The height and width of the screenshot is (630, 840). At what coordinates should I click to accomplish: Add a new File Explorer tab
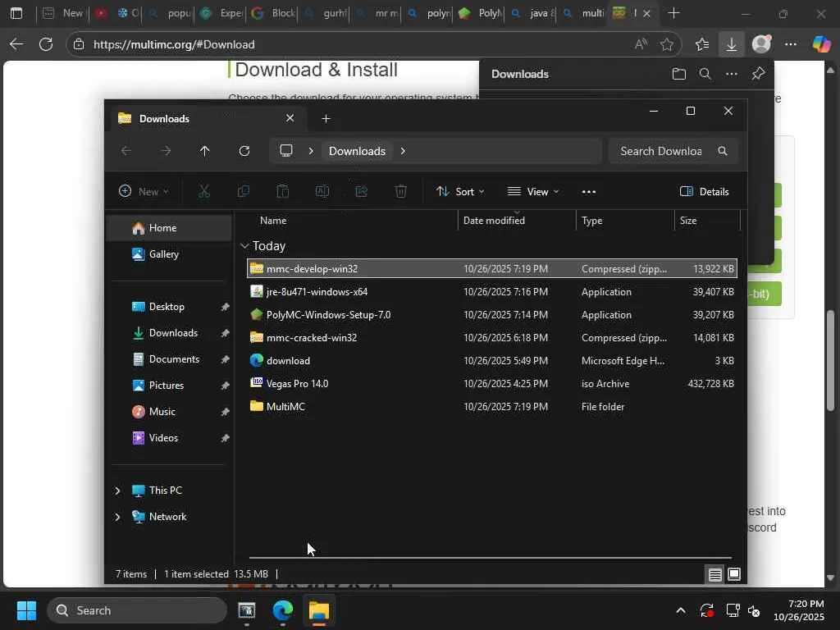coord(326,119)
